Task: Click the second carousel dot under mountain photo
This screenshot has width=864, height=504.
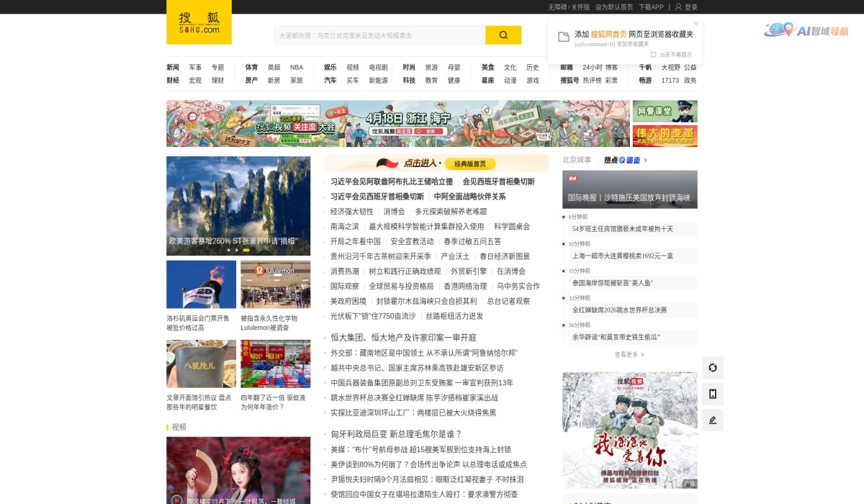Action: point(238,250)
